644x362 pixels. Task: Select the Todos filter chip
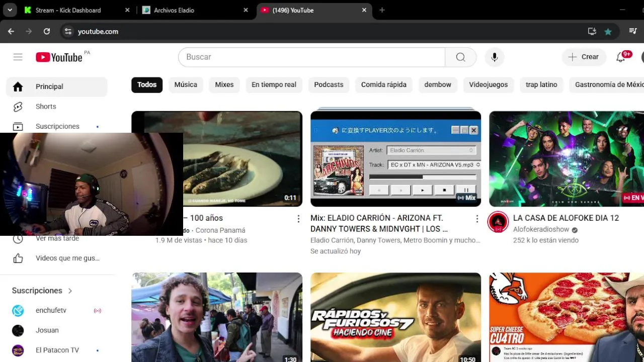tap(147, 84)
